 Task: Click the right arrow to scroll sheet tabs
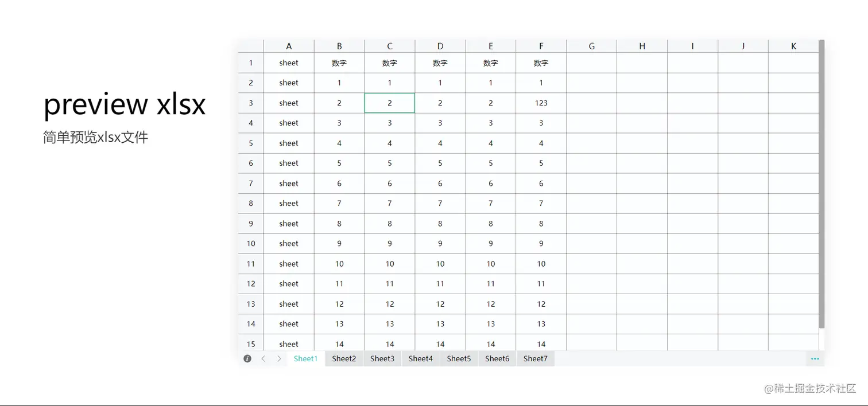[x=278, y=358]
